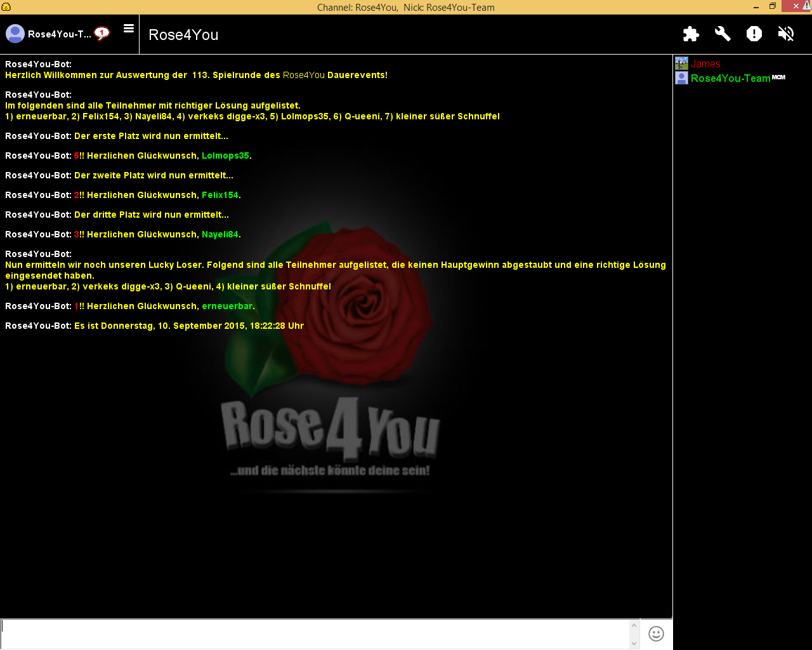Select James in the user list

pos(705,64)
